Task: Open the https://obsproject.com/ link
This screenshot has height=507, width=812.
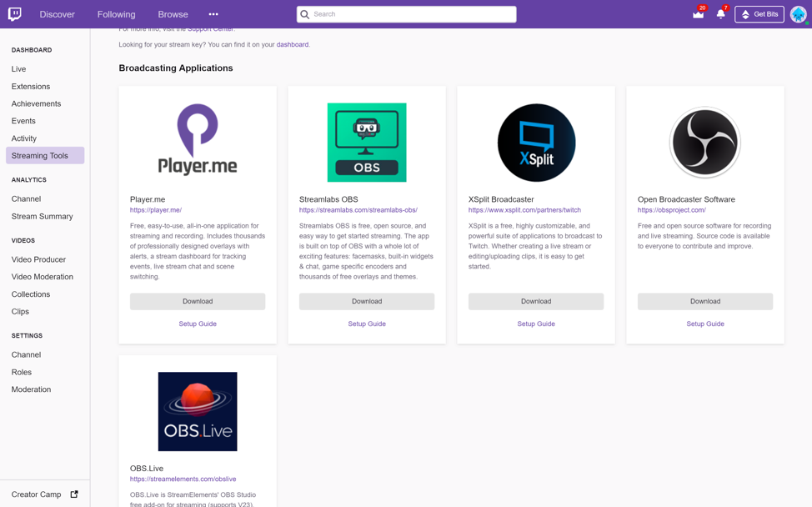Action: [x=671, y=210]
